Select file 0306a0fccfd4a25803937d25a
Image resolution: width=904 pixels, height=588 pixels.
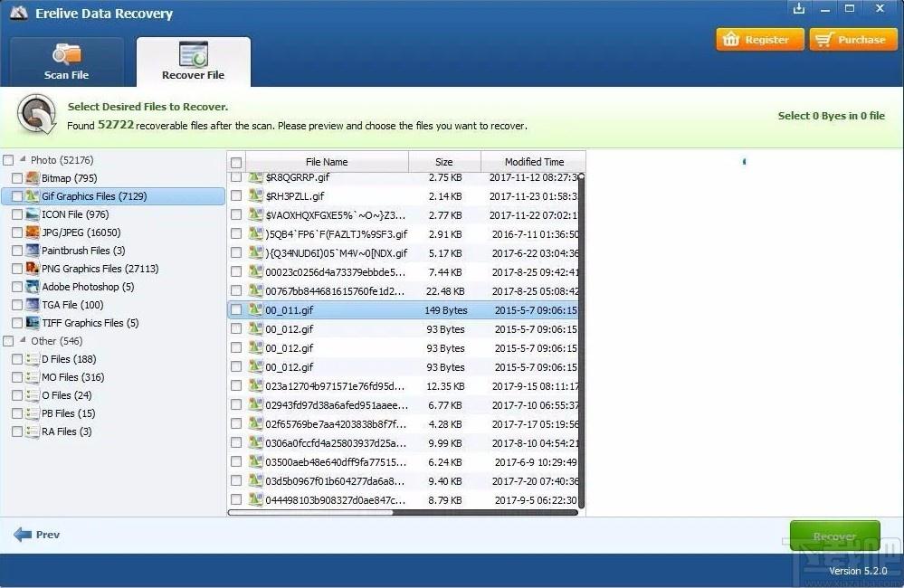point(335,443)
